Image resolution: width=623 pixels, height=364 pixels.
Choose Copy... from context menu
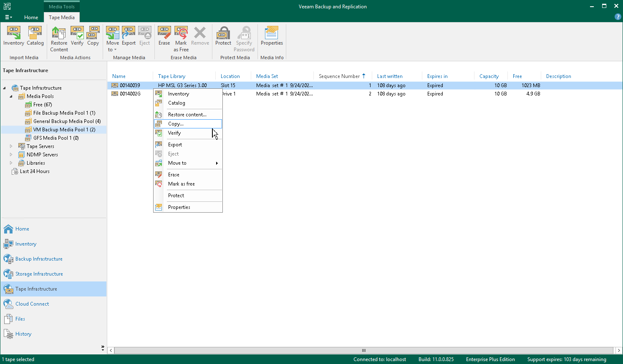[188, 124]
